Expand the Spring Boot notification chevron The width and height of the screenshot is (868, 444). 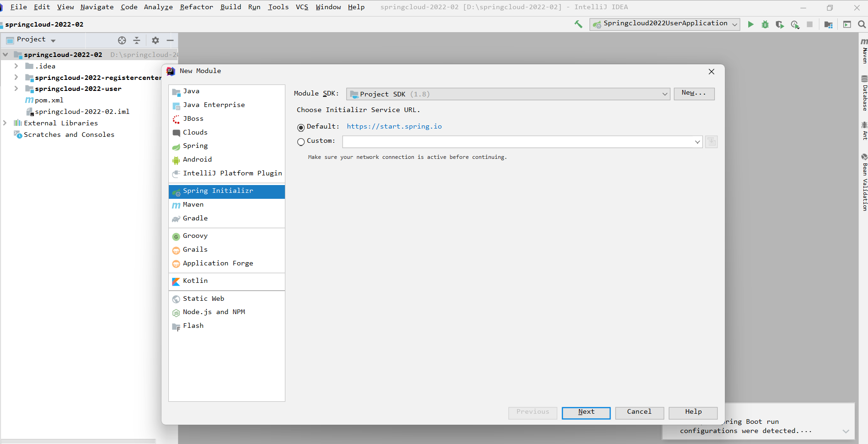tap(846, 431)
